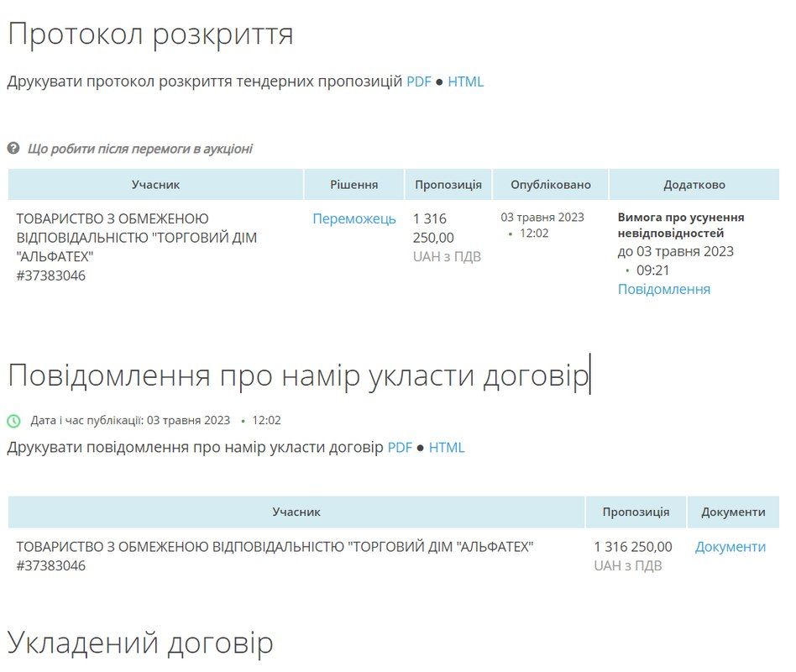Open HTML of the intent-to-contract notice
This screenshot has height=672, width=796.
coord(447,448)
